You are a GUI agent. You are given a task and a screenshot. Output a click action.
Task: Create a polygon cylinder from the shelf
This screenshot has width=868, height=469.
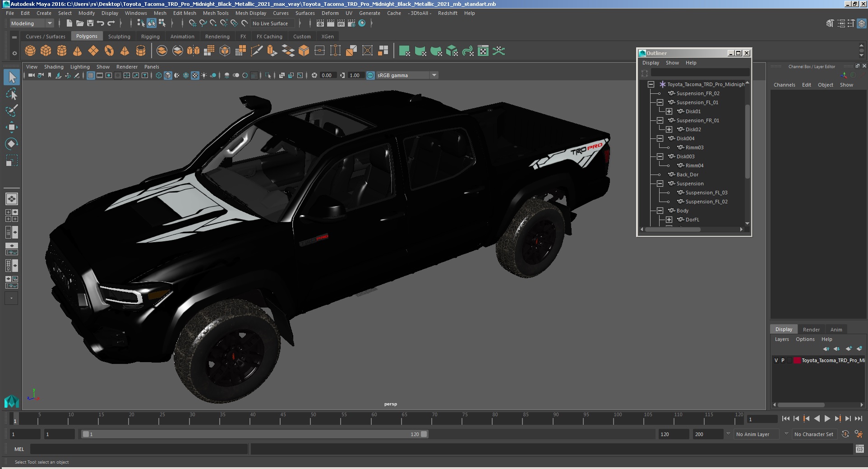click(x=62, y=51)
